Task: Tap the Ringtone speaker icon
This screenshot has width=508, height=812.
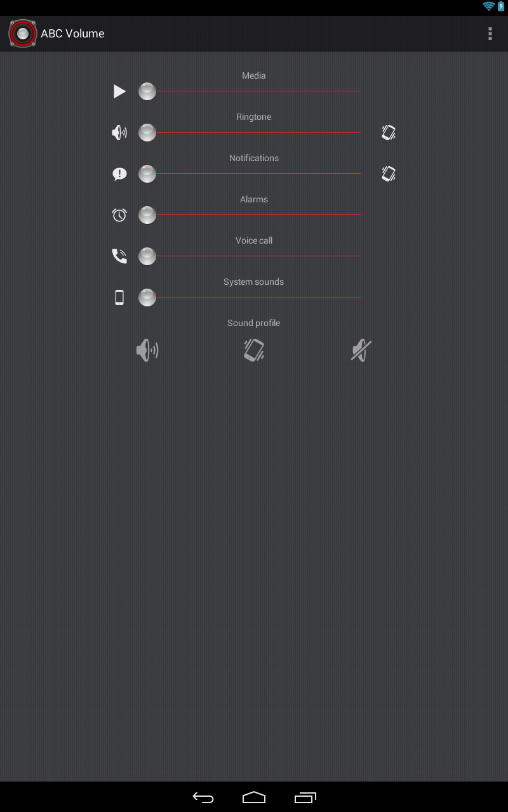Action: click(x=119, y=133)
